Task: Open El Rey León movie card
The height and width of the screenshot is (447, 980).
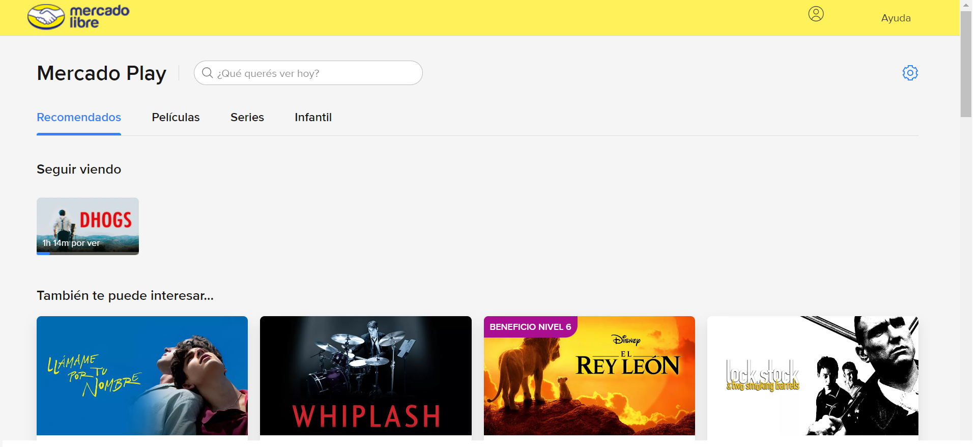Action: (589, 376)
